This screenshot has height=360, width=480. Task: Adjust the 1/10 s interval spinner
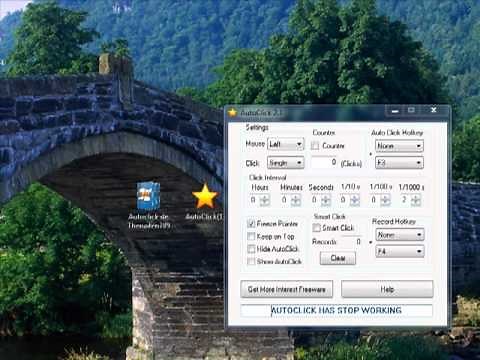coord(355,200)
